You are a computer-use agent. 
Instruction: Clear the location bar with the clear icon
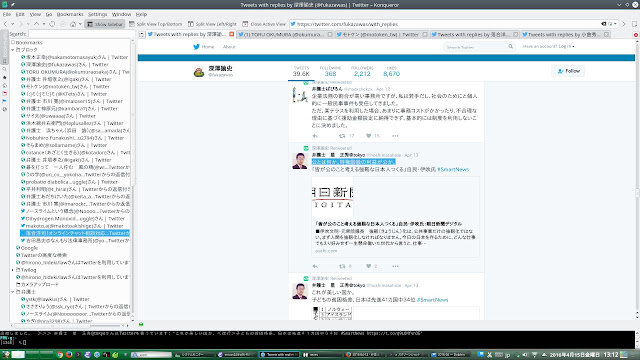pyautogui.click(x=604, y=24)
